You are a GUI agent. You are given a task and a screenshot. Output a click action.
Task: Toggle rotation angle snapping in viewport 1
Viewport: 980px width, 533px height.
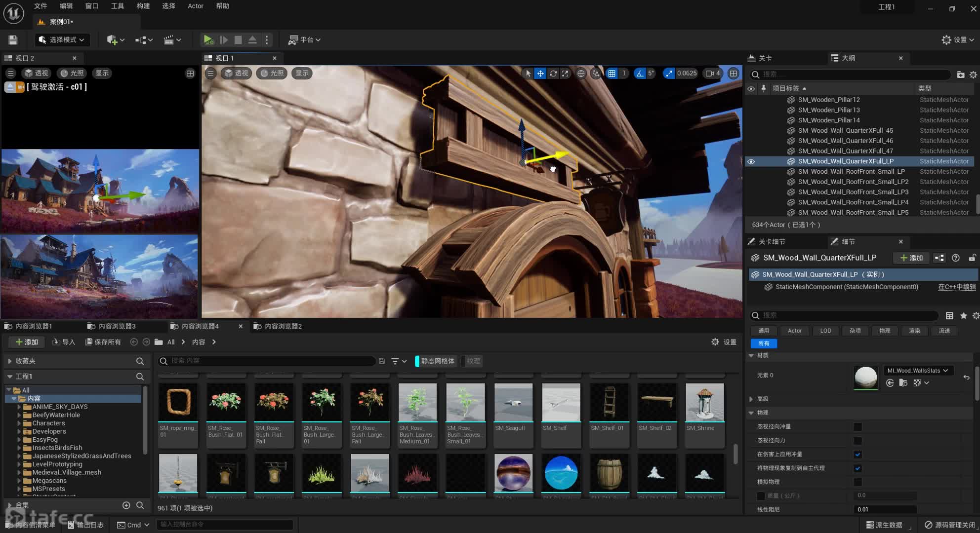(x=640, y=74)
